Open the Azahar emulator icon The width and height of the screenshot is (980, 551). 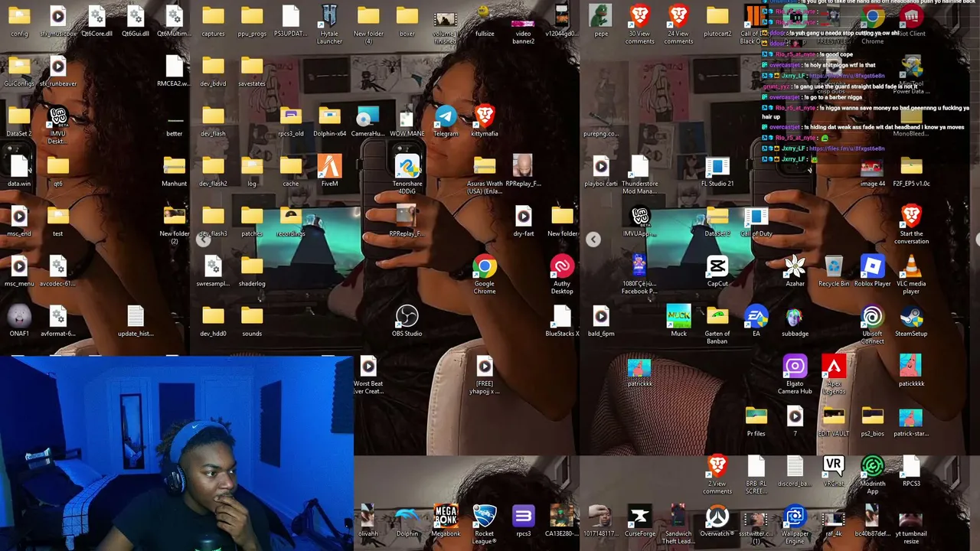[795, 266]
